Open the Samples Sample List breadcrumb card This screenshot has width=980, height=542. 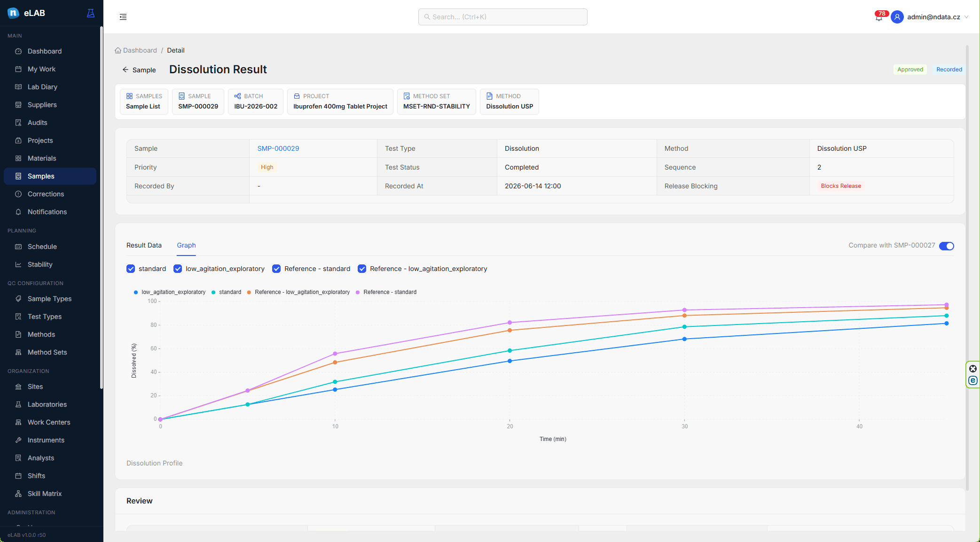coord(143,101)
